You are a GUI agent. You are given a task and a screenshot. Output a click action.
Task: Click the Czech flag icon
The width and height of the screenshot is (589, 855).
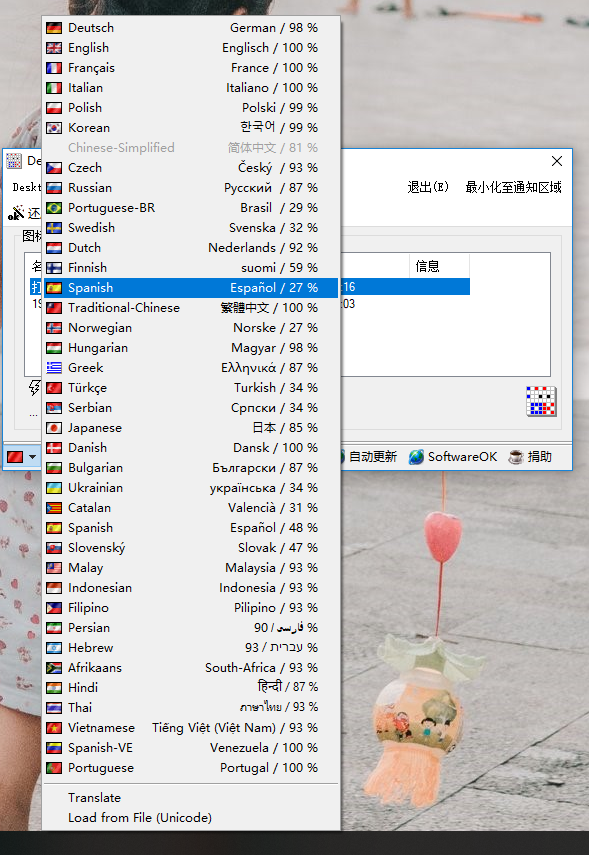click(54, 168)
